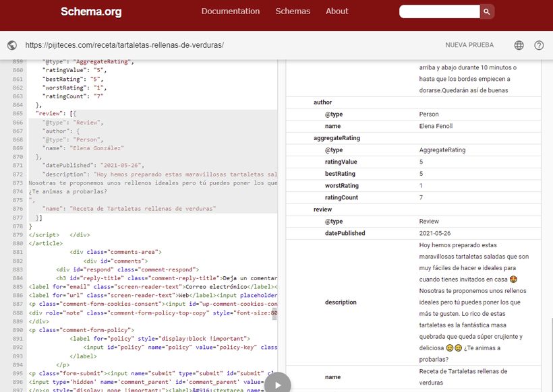Click the ratingValue property label
The width and height of the screenshot is (553, 392).
point(341,162)
